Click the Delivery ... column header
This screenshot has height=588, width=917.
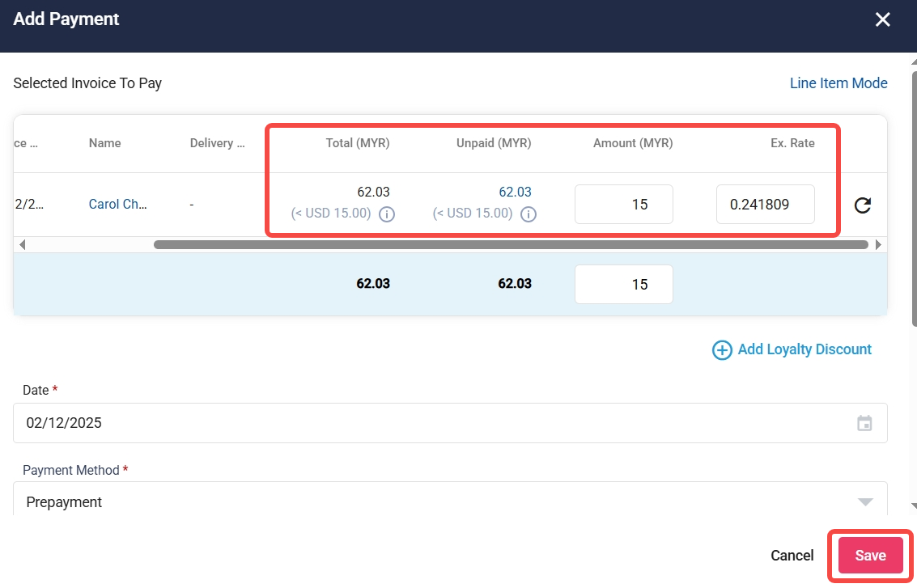217,143
